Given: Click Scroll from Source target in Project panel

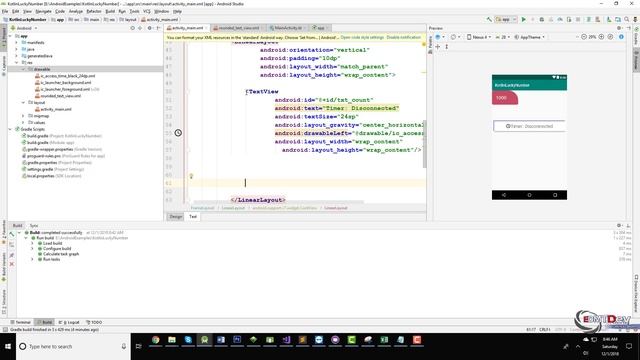Looking at the screenshot, I should click(x=132, y=28).
